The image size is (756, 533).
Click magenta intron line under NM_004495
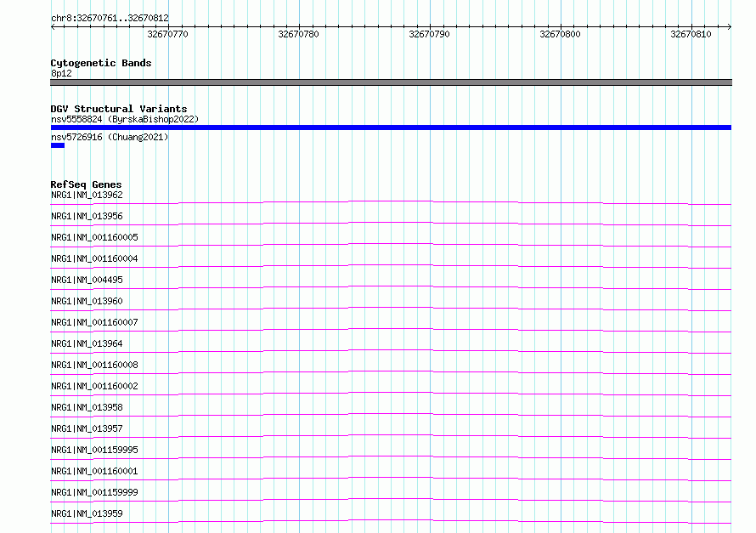(391, 286)
